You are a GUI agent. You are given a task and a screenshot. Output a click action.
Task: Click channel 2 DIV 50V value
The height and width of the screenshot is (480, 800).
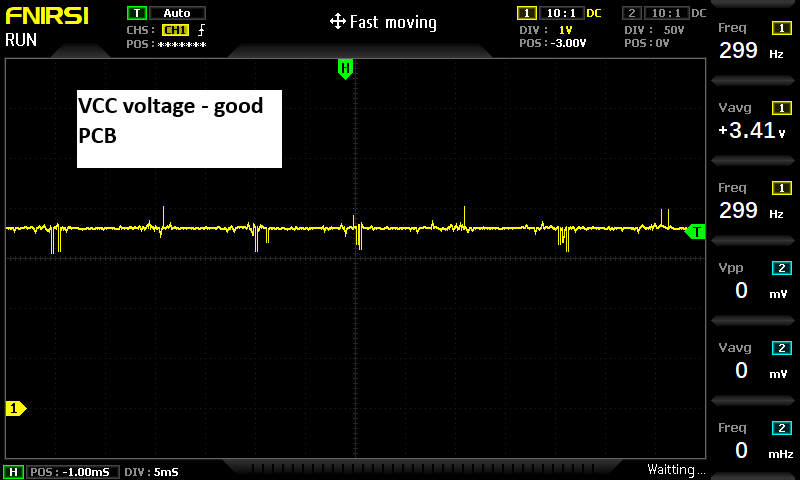(x=673, y=30)
